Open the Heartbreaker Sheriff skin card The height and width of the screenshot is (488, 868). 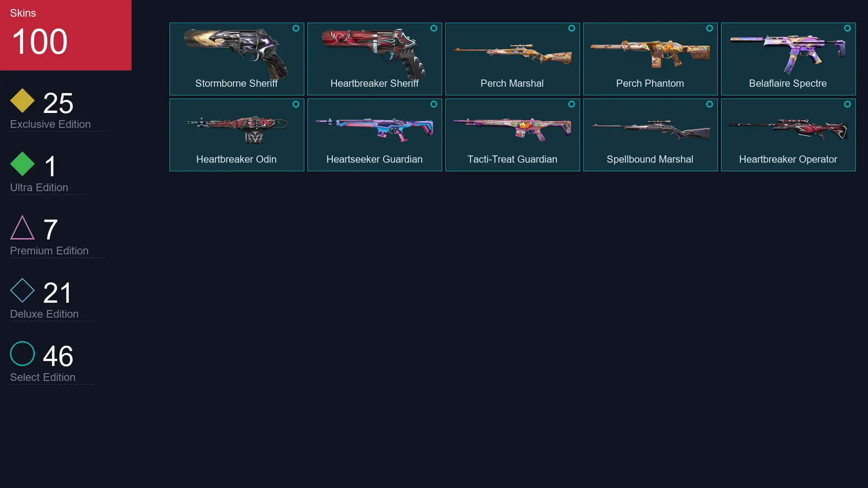click(x=374, y=59)
